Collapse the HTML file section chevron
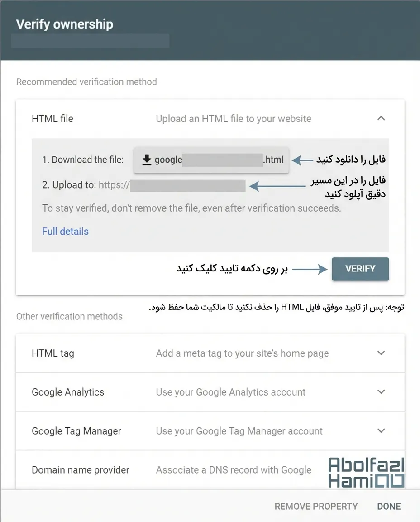The width and height of the screenshot is (420, 522). coord(381,119)
